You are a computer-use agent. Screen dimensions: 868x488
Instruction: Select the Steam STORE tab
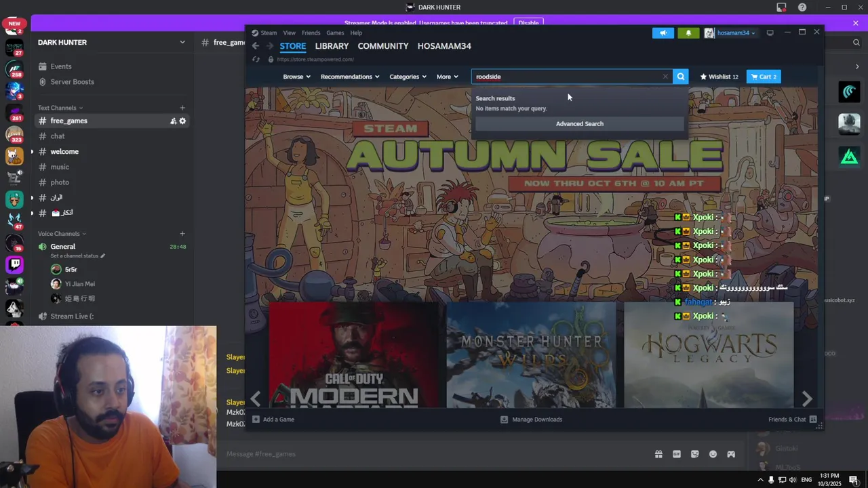pyautogui.click(x=293, y=46)
